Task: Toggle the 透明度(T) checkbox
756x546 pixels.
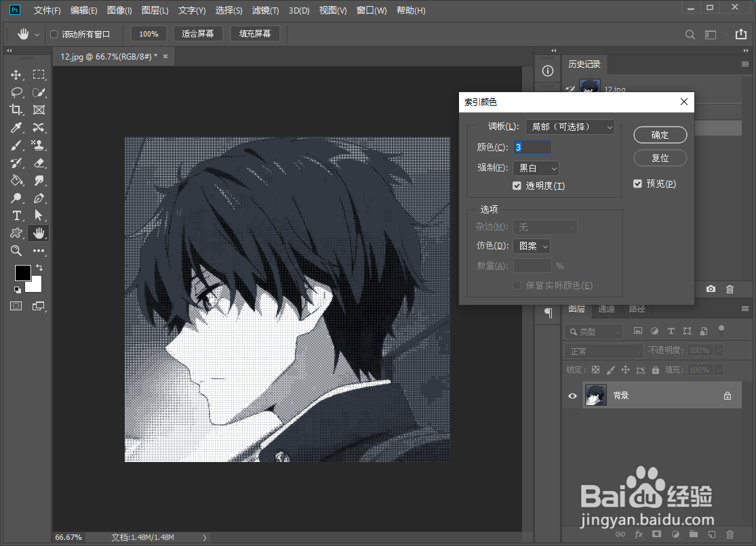Action: click(517, 186)
